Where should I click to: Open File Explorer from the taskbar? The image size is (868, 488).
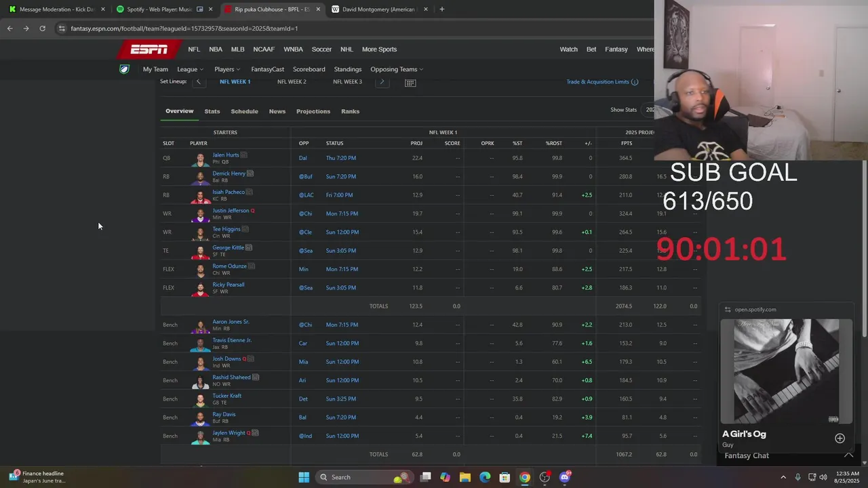(465, 477)
